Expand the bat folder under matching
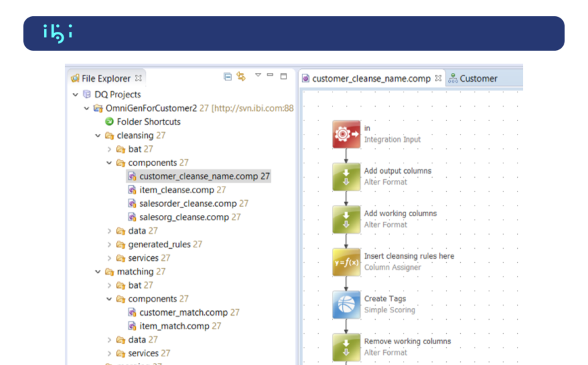The image size is (588, 365). [x=109, y=285]
